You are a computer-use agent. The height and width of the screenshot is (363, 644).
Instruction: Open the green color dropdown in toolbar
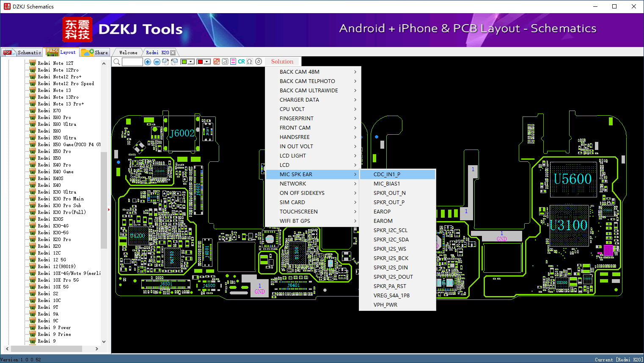pyautogui.click(x=191, y=62)
